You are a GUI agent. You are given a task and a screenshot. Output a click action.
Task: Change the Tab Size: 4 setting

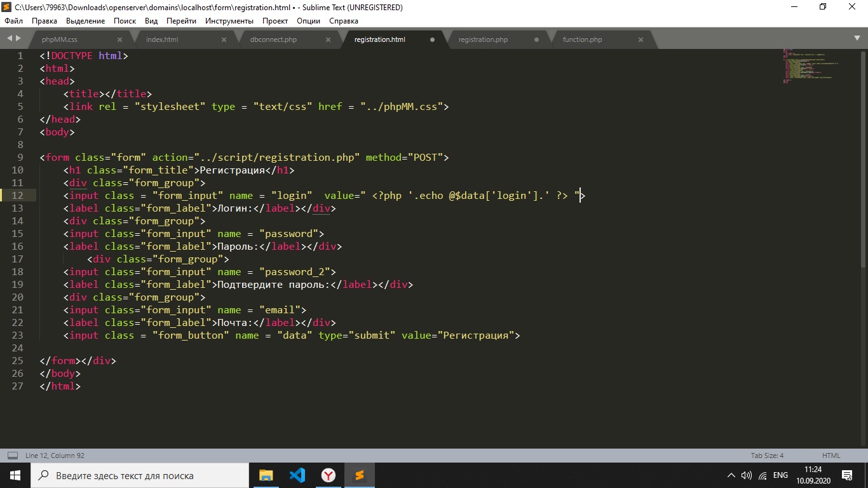[767, 456]
